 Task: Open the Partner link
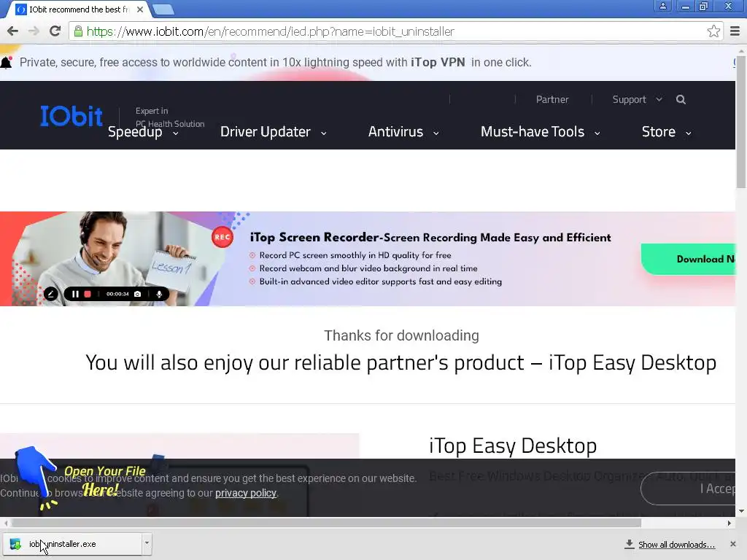(552, 99)
